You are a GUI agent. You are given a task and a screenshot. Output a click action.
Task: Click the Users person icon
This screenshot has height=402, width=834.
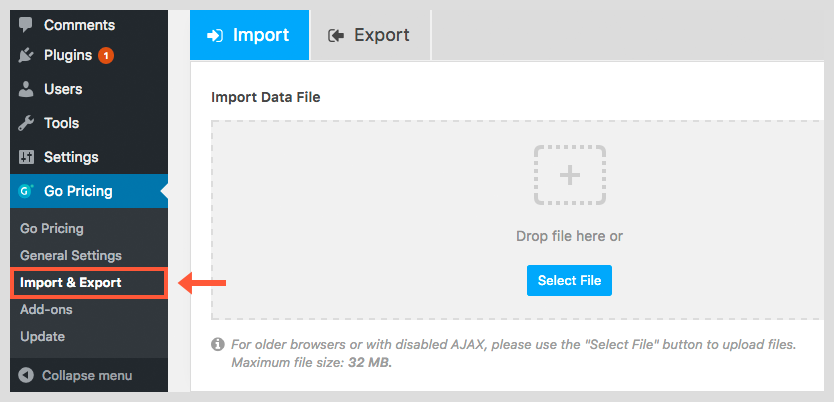coord(26,89)
